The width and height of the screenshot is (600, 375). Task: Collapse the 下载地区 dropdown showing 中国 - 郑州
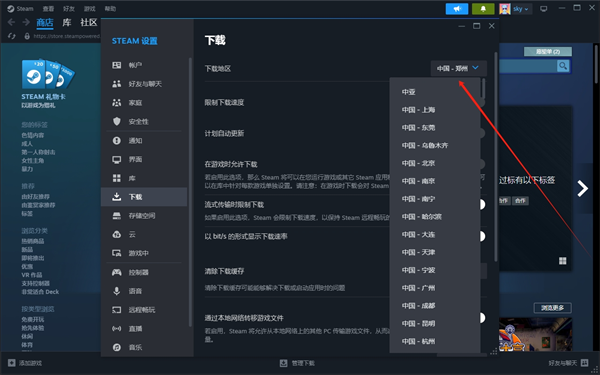point(458,68)
